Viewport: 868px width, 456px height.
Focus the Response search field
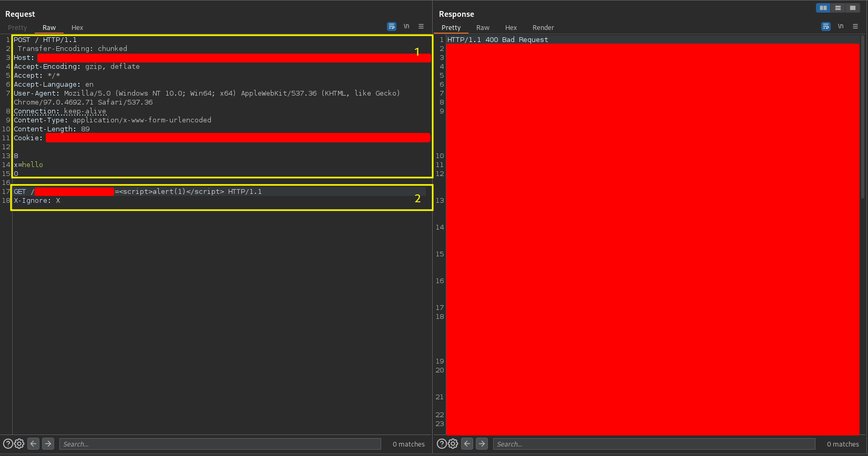pyautogui.click(x=654, y=444)
